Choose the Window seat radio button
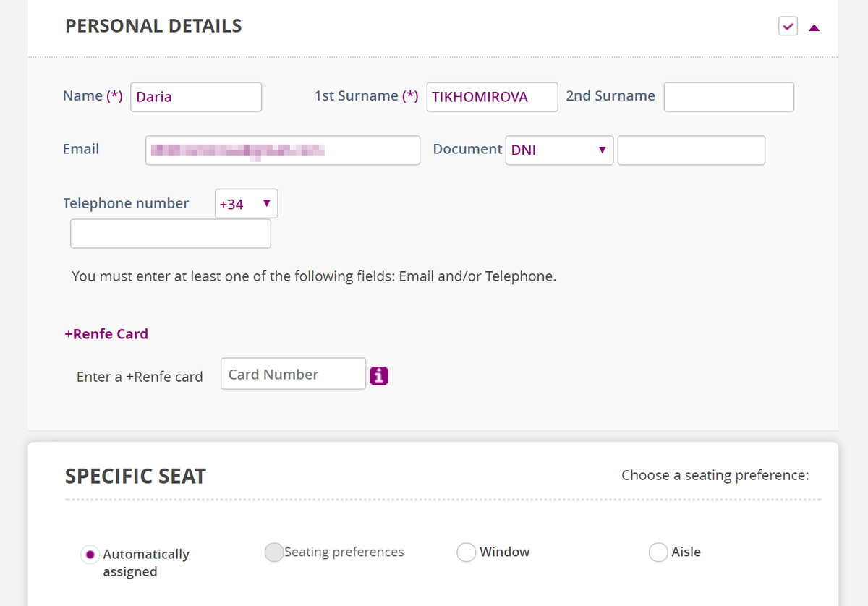868x606 pixels. coord(466,552)
